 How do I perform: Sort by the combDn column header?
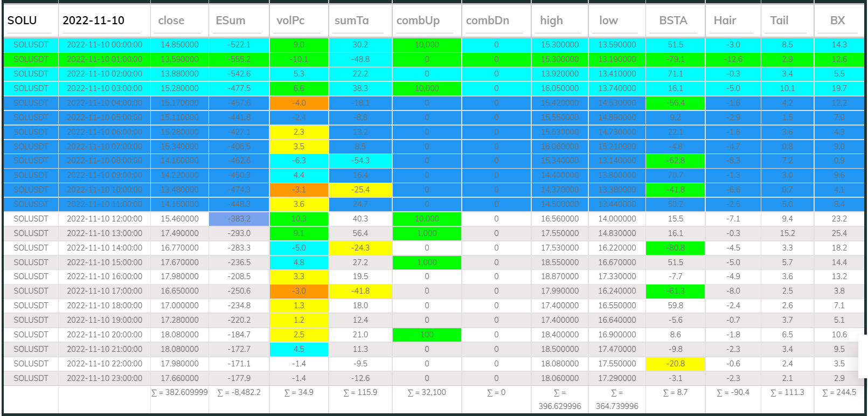coord(488,20)
